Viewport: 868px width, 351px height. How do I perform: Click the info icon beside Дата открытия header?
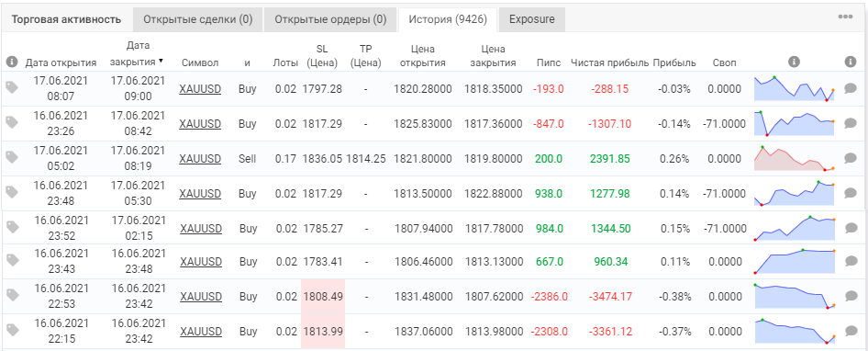12,62
